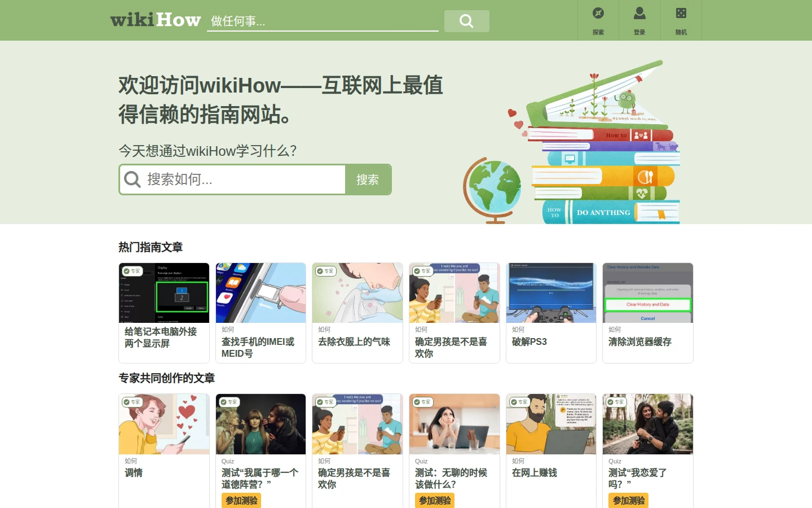
Task: Open thumbnail for 破解PS3 article
Action: pyautogui.click(x=551, y=293)
